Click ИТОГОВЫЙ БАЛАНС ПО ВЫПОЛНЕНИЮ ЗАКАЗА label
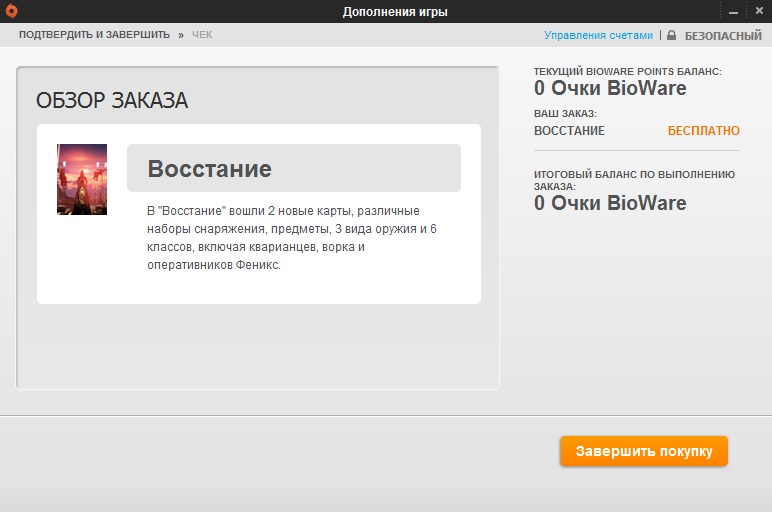 (x=634, y=180)
